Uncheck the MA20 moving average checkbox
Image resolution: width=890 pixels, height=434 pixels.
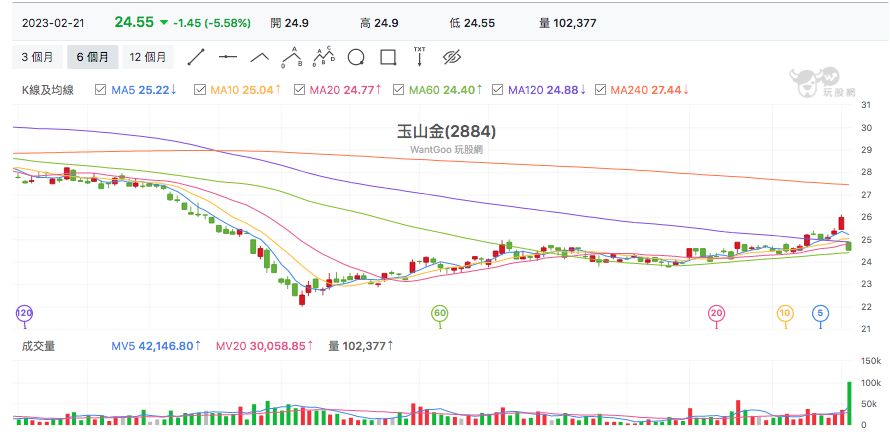(x=299, y=90)
